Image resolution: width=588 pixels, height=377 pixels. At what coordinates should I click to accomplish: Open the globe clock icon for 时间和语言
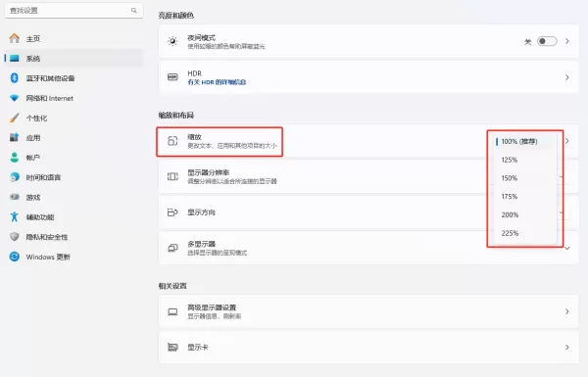click(15, 177)
